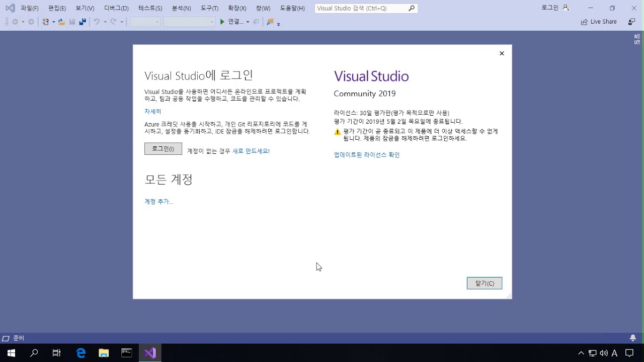The height and width of the screenshot is (362, 644).
Task: Open the 보기(V) menu
Action: point(85,8)
